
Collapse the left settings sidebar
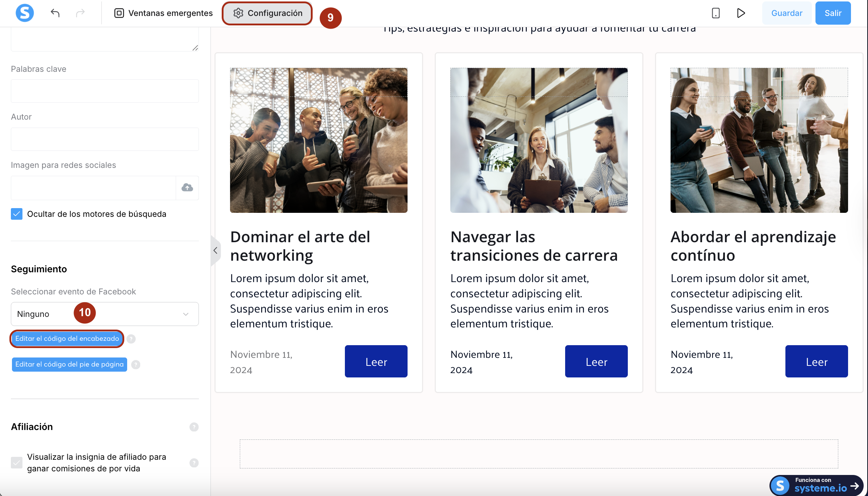click(215, 251)
